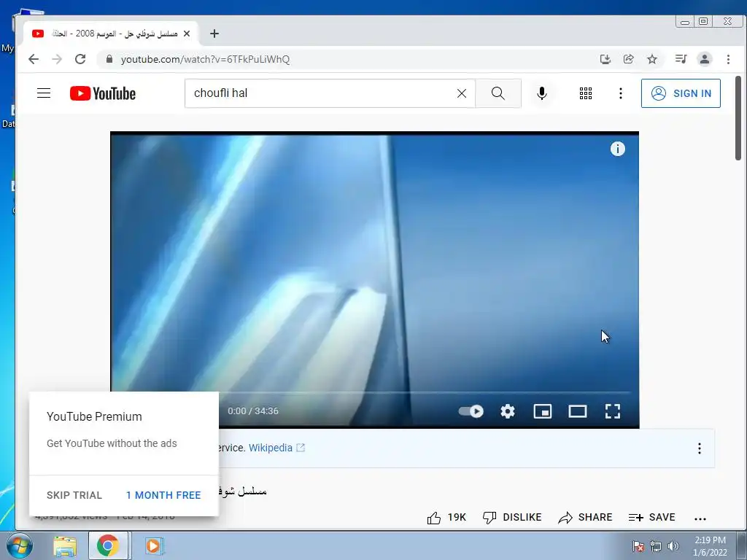Skip the YouTube Premium trial
Viewport: 747px width, 560px height.
74,495
